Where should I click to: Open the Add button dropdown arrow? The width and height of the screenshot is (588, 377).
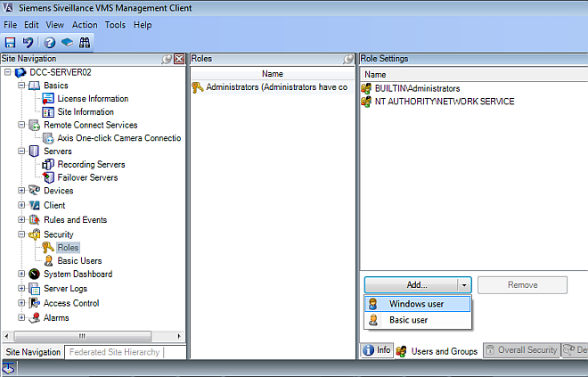463,285
